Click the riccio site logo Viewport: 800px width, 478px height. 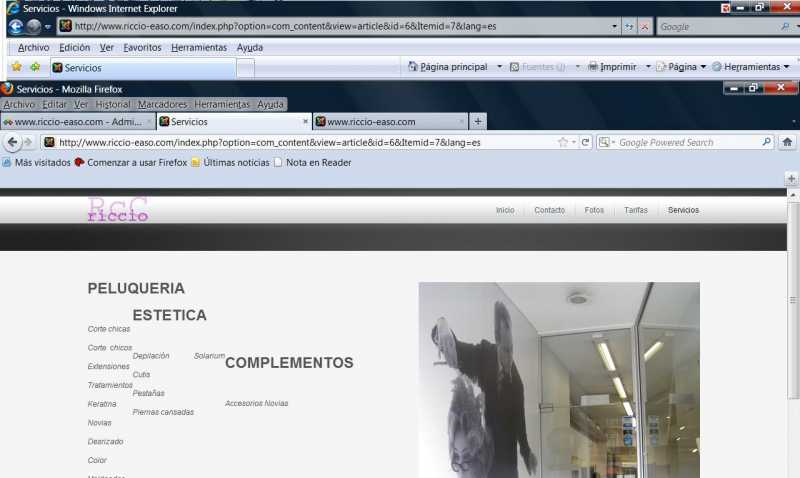118,210
